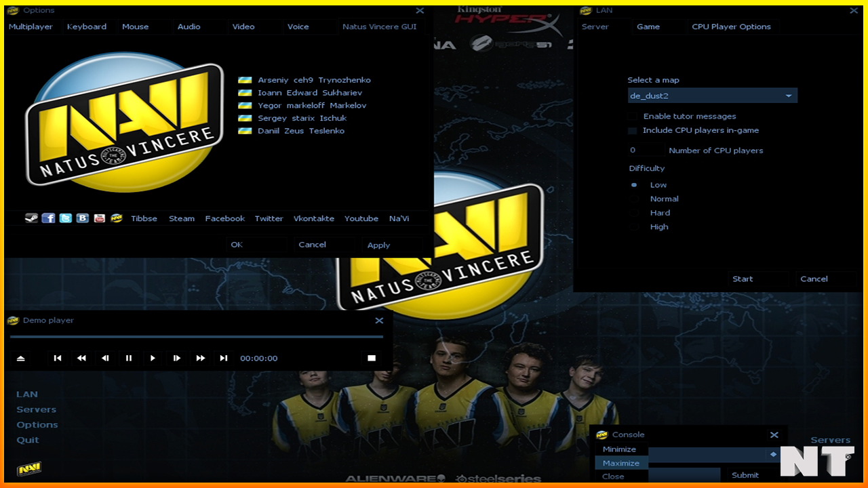Pause playback in the Demo player
Screen dimensions: 868x488
tap(129, 358)
